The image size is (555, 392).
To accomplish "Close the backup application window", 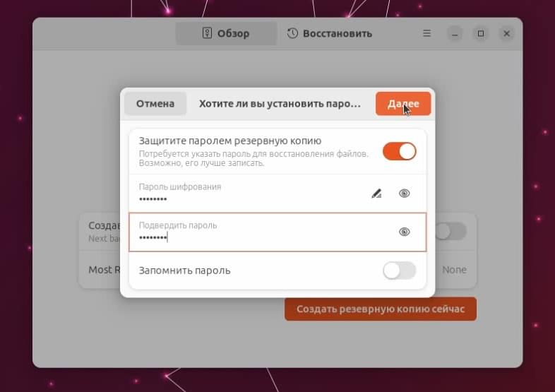I will (506, 34).
